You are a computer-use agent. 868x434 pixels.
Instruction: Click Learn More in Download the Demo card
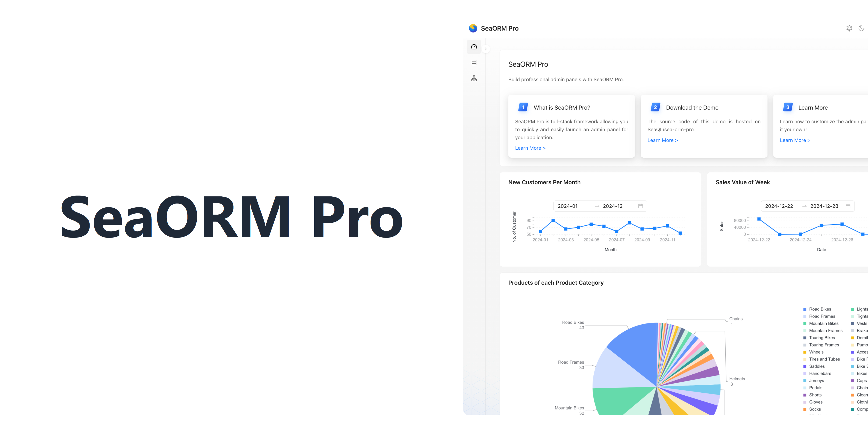pyautogui.click(x=662, y=140)
